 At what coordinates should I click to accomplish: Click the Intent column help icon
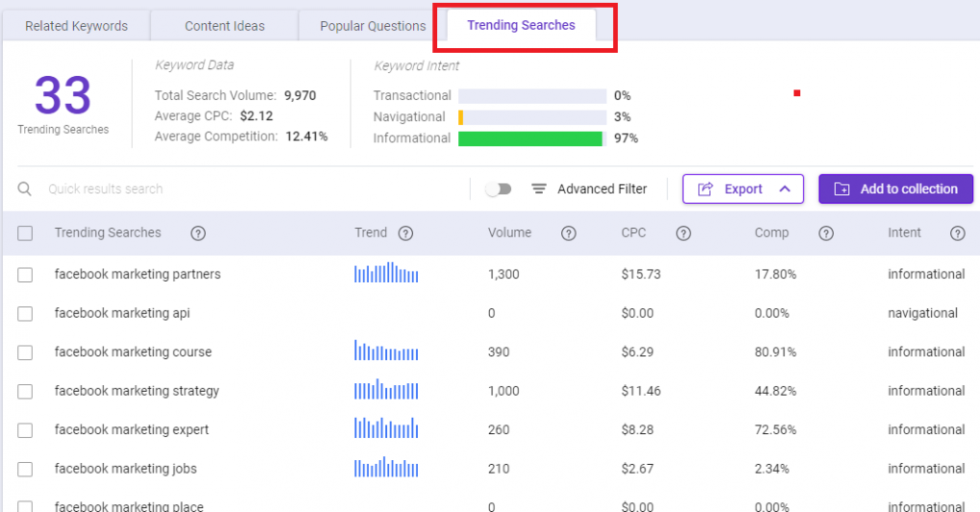958,233
